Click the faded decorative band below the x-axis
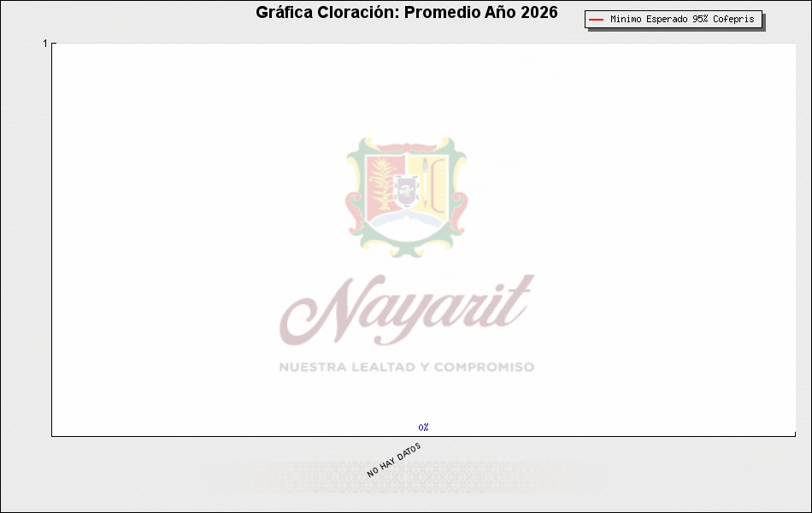 (407, 476)
